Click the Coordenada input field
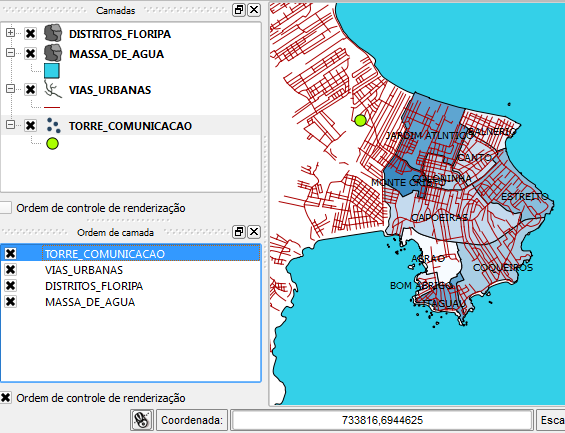The image size is (565, 433). (382, 420)
